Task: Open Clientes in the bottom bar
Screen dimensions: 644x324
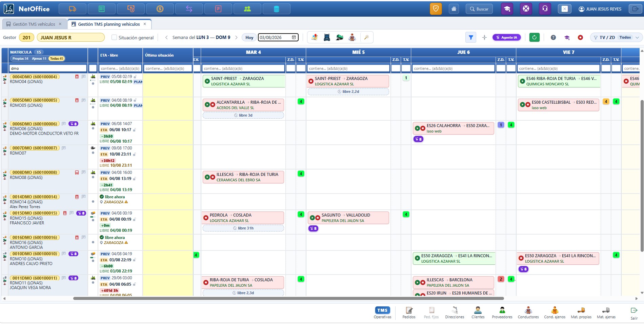Action: coord(478,312)
